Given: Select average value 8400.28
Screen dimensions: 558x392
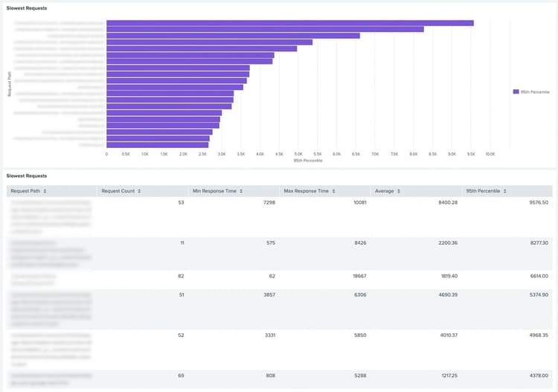Looking at the screenshot, I should (448, 202).
